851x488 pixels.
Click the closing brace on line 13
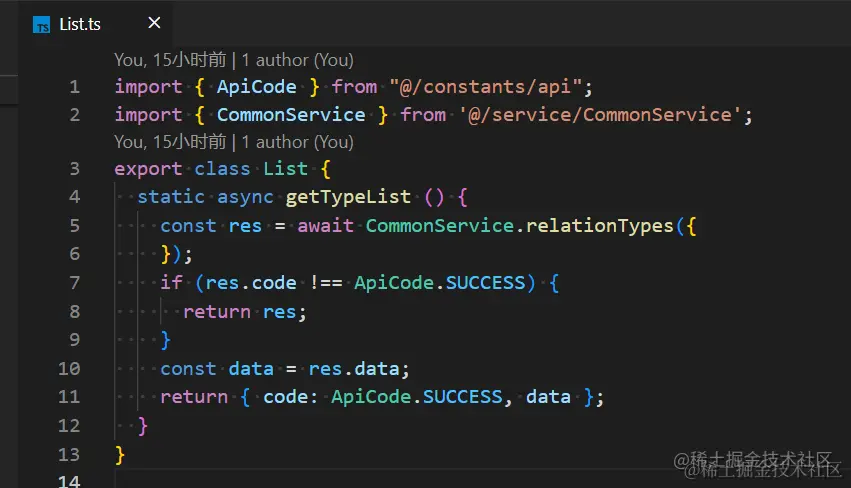(x=120, y=455)
